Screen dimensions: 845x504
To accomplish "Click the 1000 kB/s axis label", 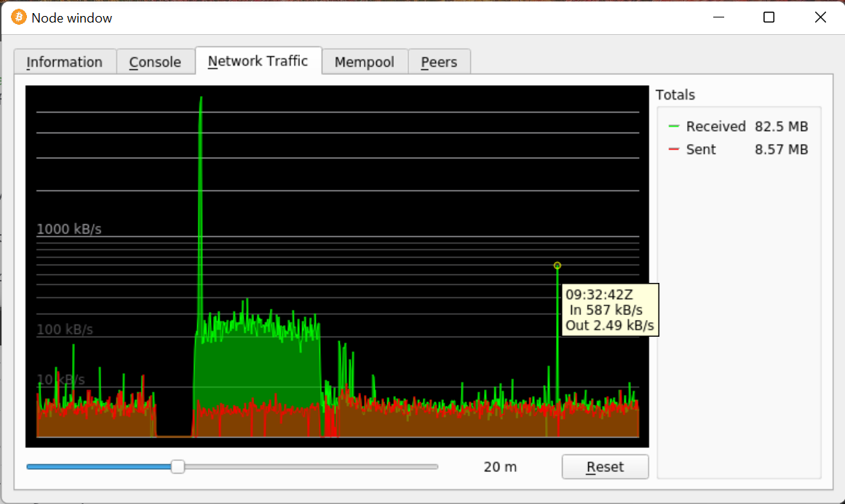I will click(x=69, y=229).
